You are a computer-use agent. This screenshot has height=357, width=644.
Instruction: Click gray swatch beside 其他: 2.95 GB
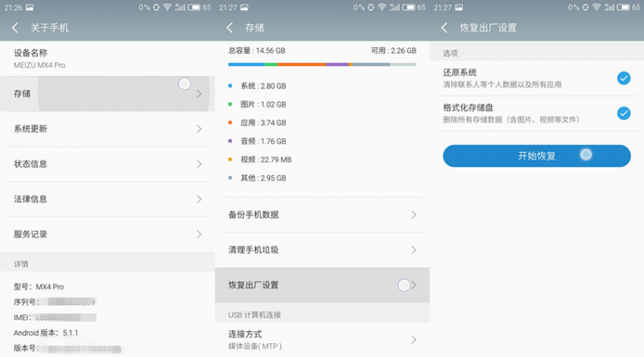point(230,178)
